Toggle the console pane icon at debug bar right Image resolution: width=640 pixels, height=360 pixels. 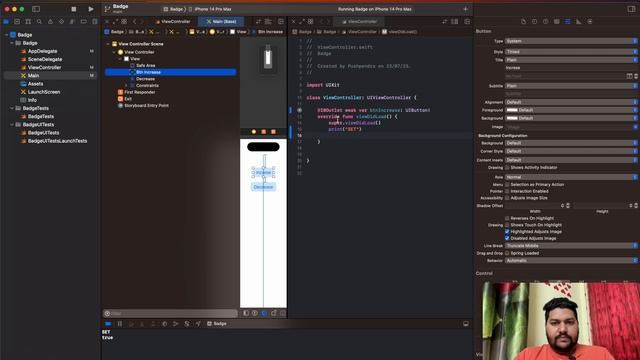pos(466,324)
